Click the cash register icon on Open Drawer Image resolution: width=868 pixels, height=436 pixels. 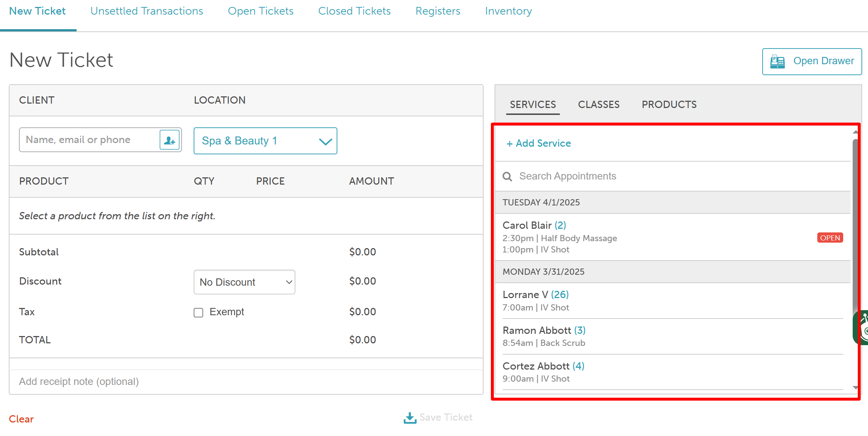pyautogui.click(x=777, y=61)
